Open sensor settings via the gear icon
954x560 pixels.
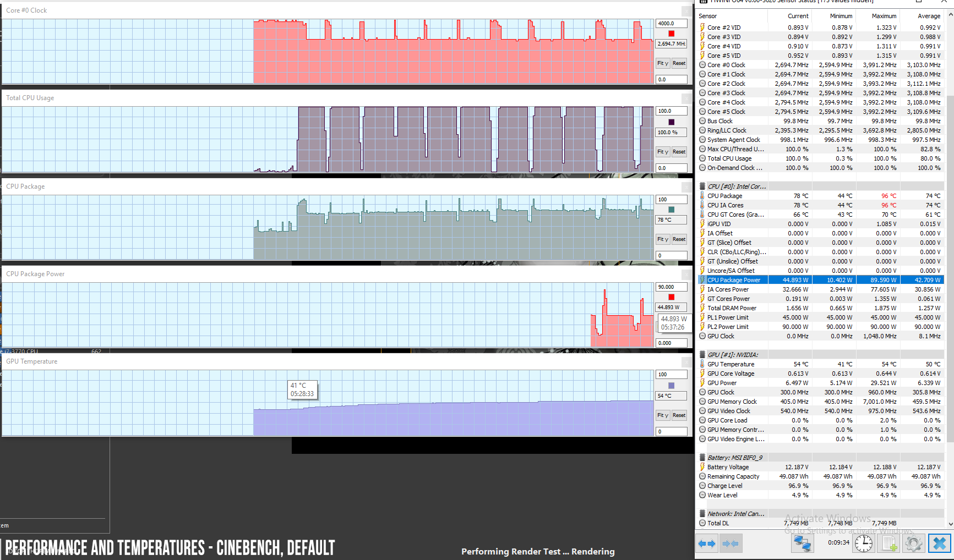pyautogui.click(x=913, y=543)
